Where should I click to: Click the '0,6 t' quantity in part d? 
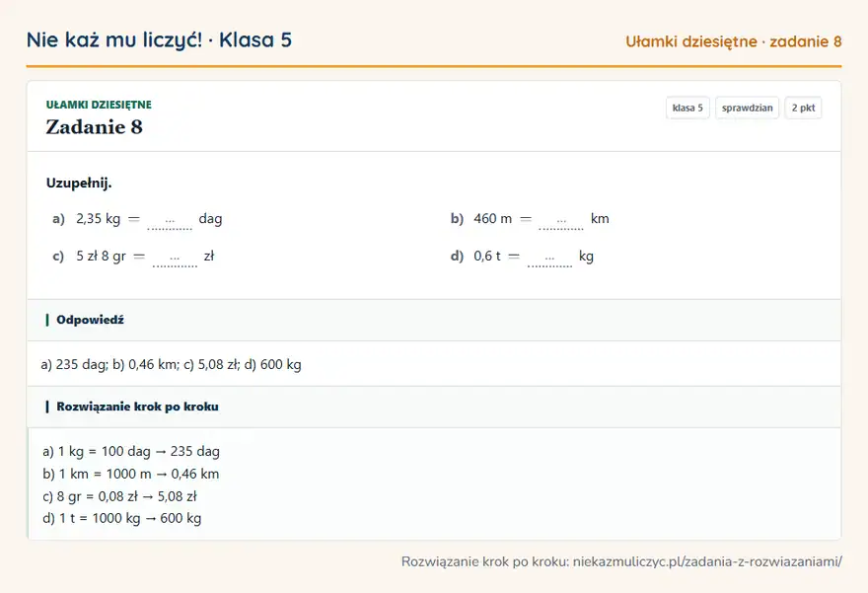pos(487,257)
